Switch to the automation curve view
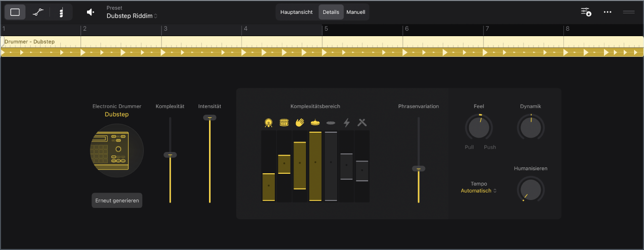Image resolution: width=644 pixels, height=250 pixels. coord(38,12)
